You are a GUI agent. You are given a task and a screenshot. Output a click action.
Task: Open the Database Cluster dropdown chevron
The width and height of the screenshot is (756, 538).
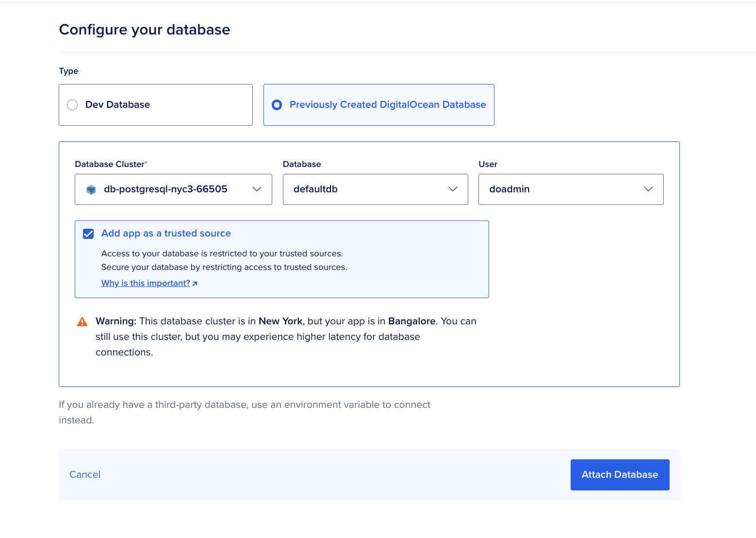257,189
